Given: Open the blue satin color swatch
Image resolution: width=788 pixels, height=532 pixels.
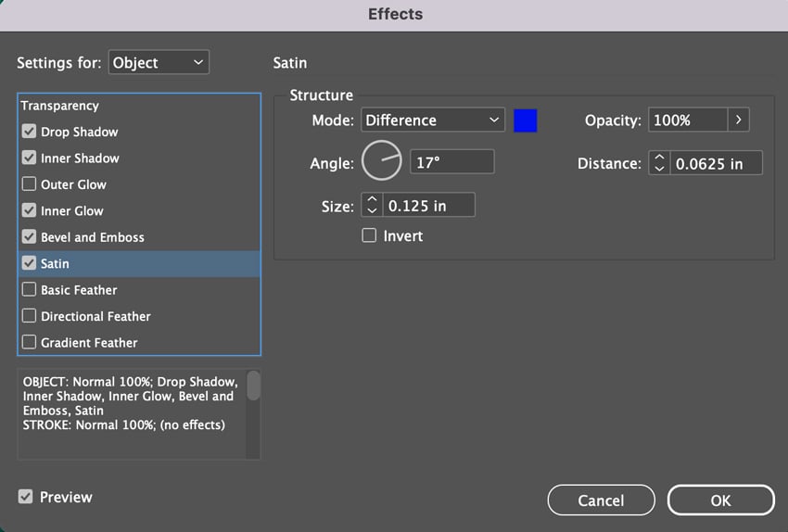Looking at the screenshot, I should pos(526,120).
